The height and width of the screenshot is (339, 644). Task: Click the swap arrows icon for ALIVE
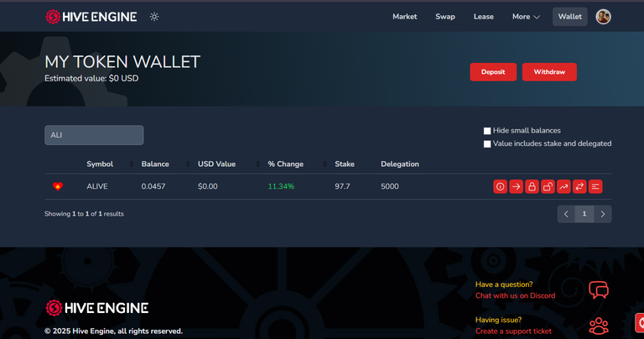pos(579,186)
